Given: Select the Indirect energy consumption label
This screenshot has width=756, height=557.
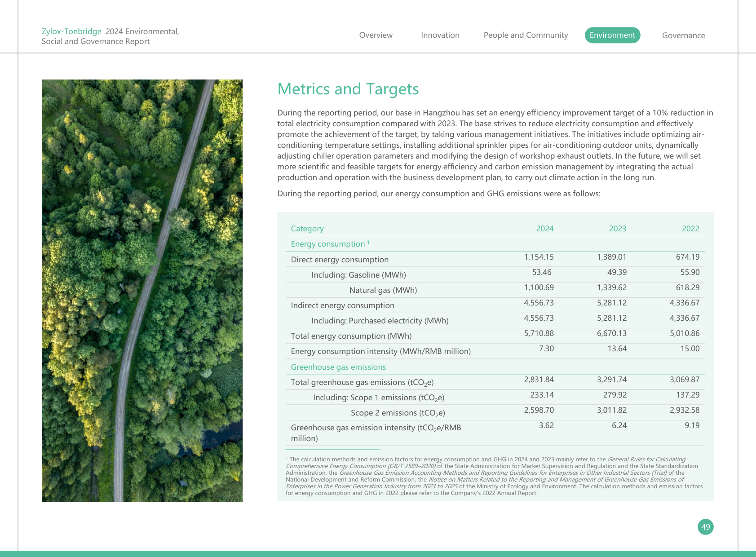Looking at the screenshot, I should 342,305.
